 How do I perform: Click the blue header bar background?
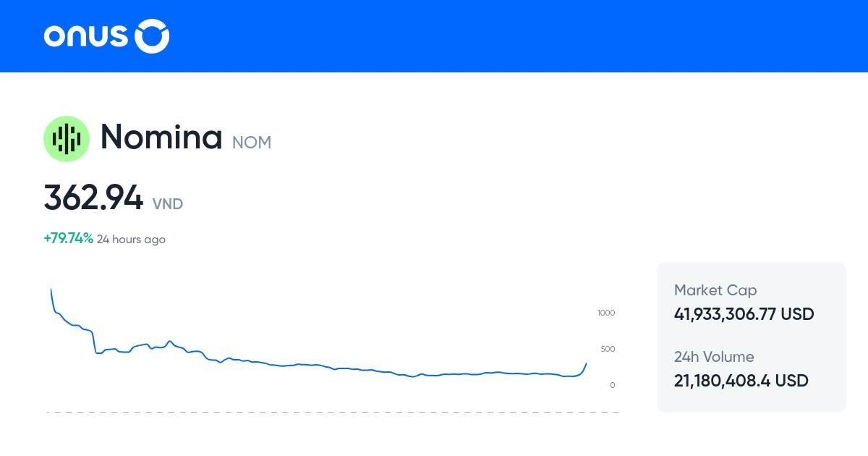(506, 36)
